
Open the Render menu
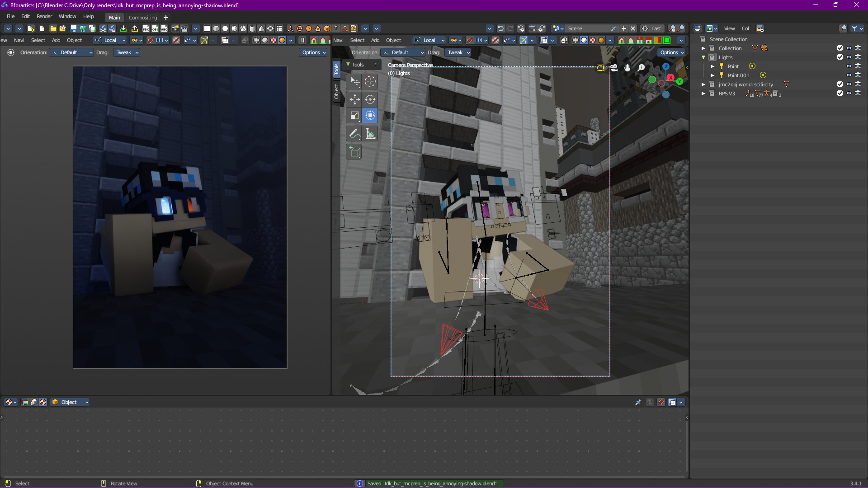pyautogui.click(x=44, y=16)
